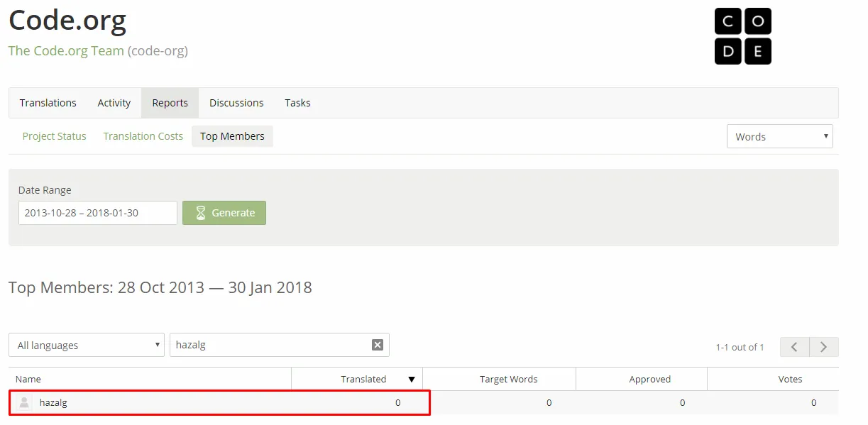
Task: Open the hazalg member name
Action: (x=53, y=402)
